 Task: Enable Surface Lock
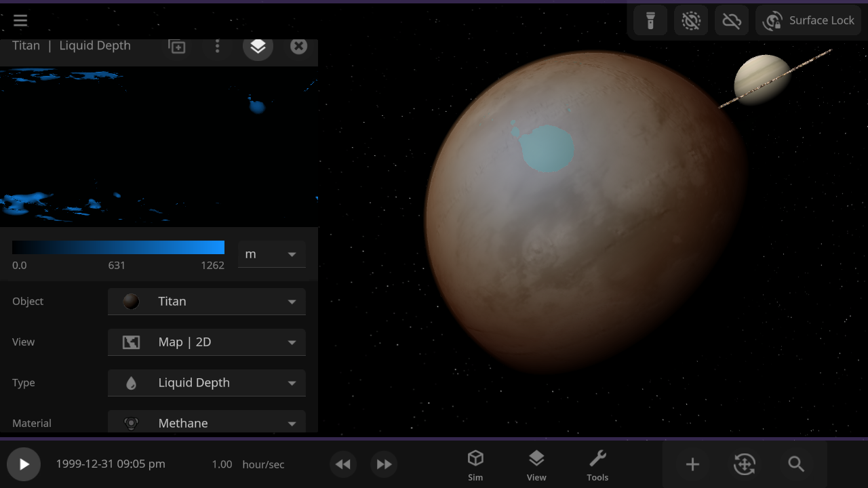click(808, 20)
